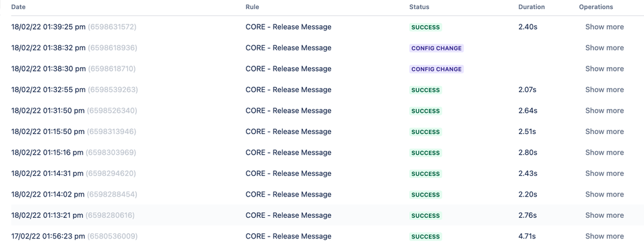644x245 pixels.
Task: Open audit entry ID 6598280616
Action: [110, 215]
